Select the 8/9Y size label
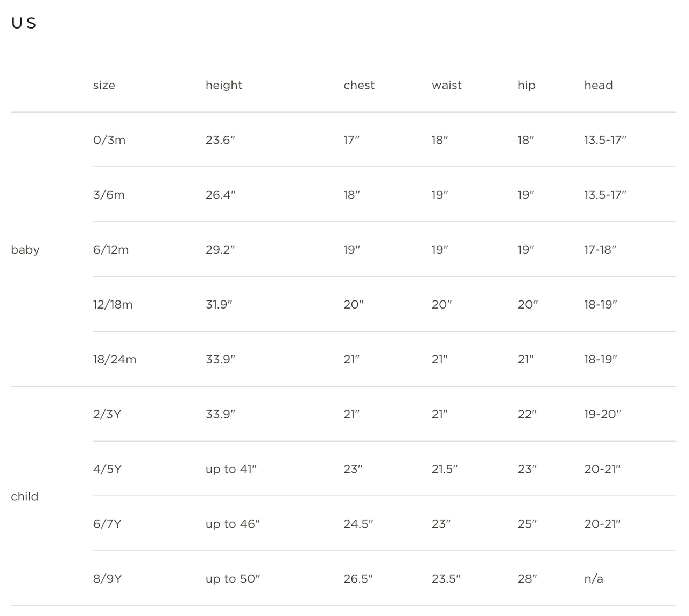 point(108,579)
